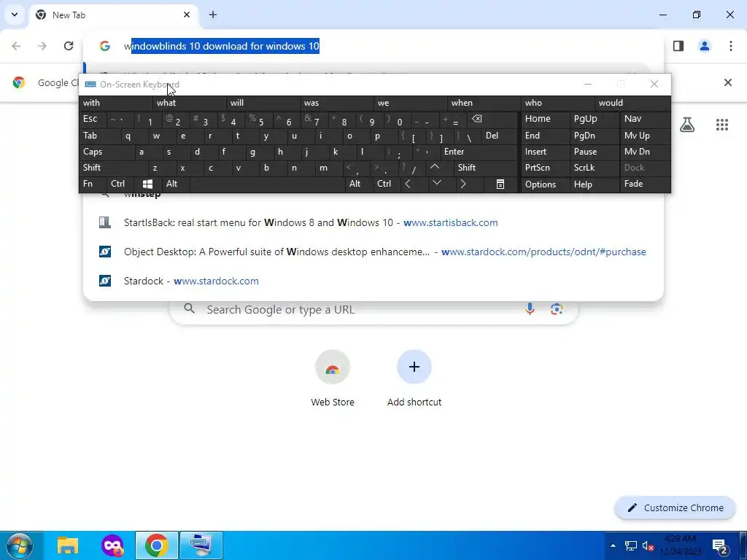Click the Nav key
Screen dimensions: 747x560
click(x=645, y=119)
